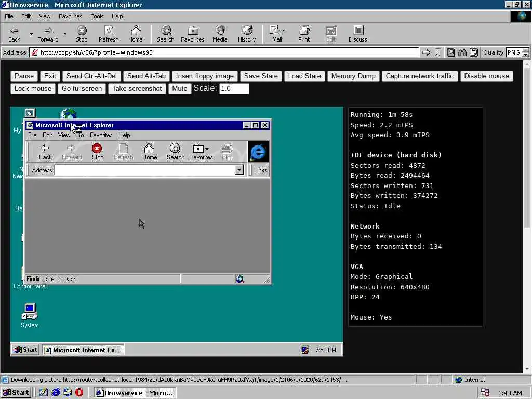Viewport: 532px width, 399px height.
Task: Click the Microsoft Internet Ex... taskbar button
Action: click(x=83, y=350)
